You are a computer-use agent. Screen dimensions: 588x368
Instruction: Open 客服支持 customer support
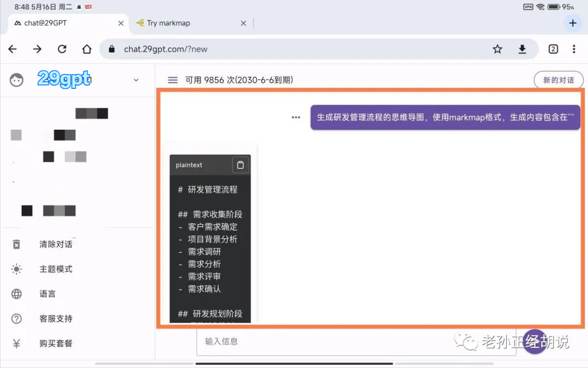tap(56, 318)
